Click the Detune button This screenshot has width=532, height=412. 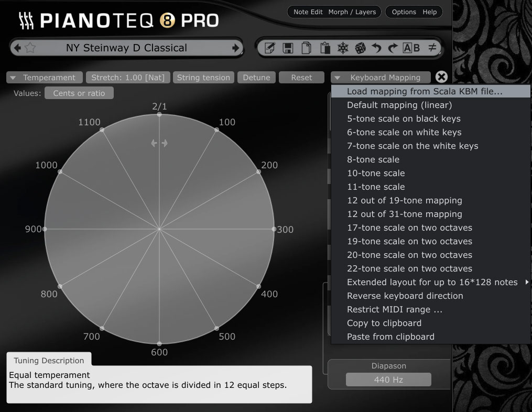pos(256,78)
